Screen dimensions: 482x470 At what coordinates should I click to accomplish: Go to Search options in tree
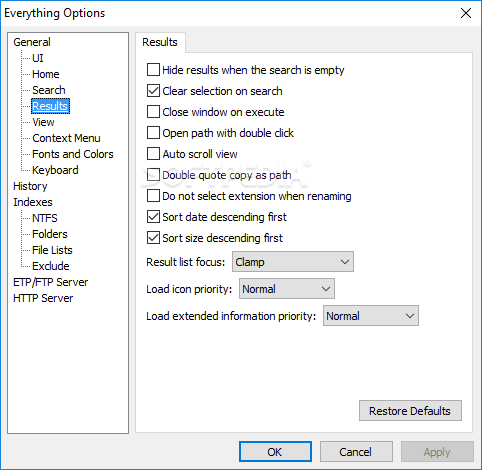coord(49,90)
